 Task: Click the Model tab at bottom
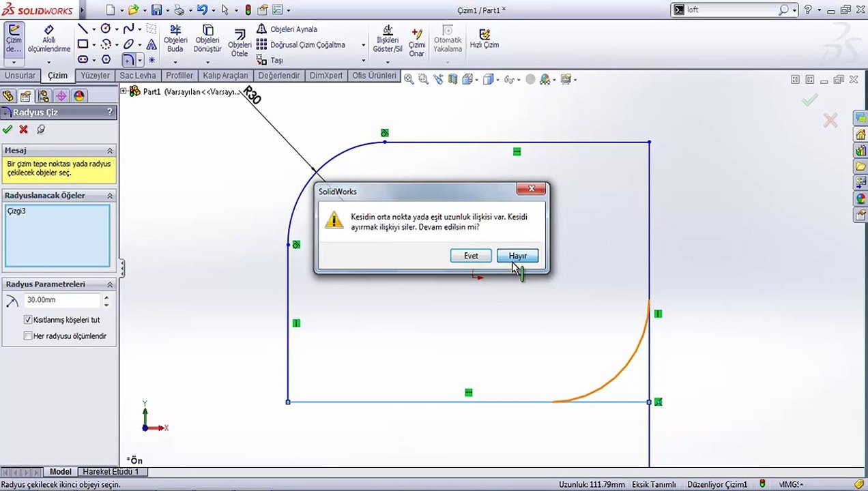coord(60,471)
